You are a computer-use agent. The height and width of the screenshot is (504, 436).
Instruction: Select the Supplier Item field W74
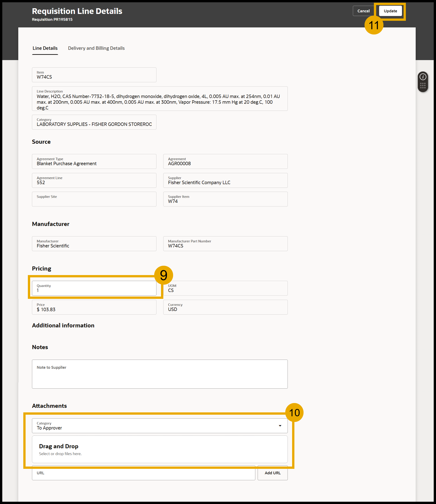(225, 199)
